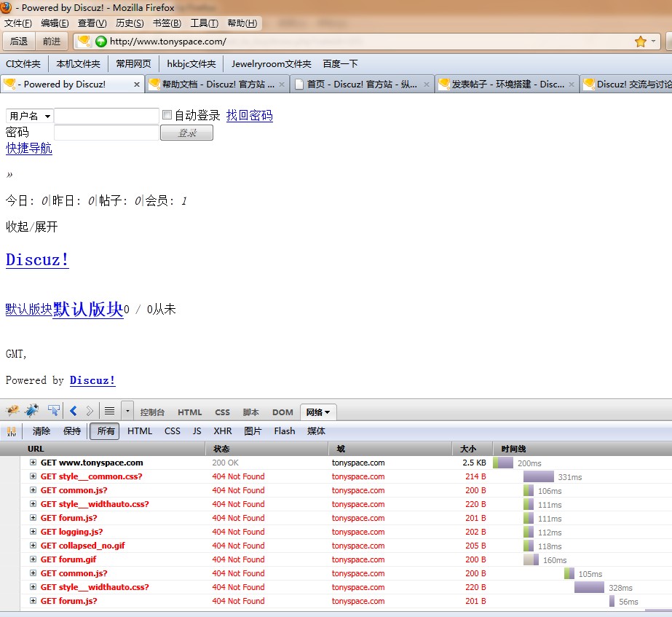Enable the 自动登录 checkbox
The height and width of the screenshot is (617, 672).
click(167, 115)
